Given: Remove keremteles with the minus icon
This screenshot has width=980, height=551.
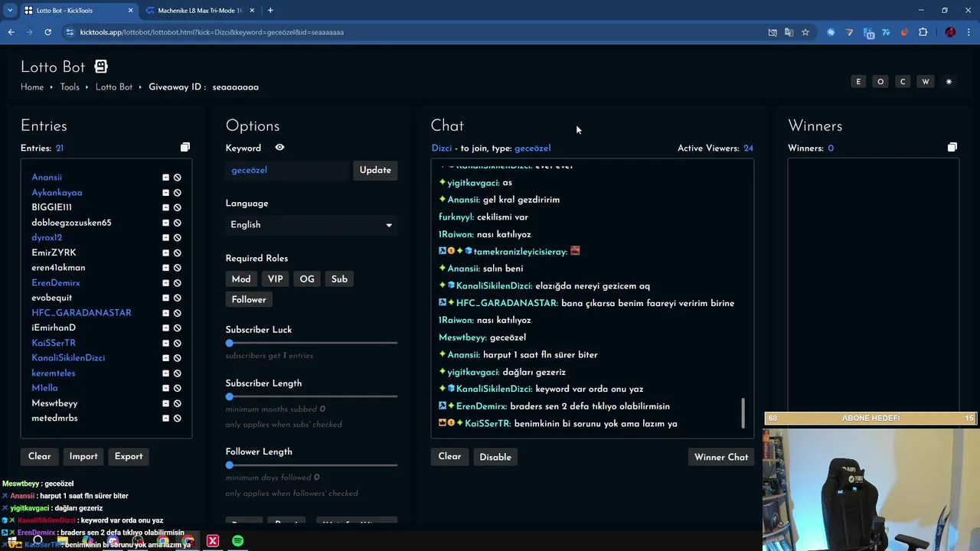Looking at the screenshot, I should [165, 373].
